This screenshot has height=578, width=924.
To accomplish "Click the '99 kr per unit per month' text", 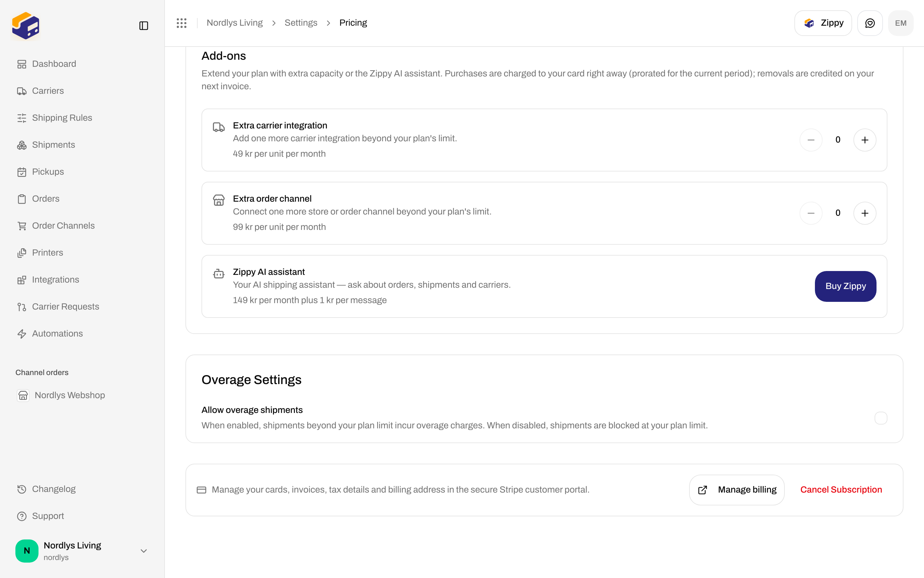I will pyautogui.click(x=279, y=227).
